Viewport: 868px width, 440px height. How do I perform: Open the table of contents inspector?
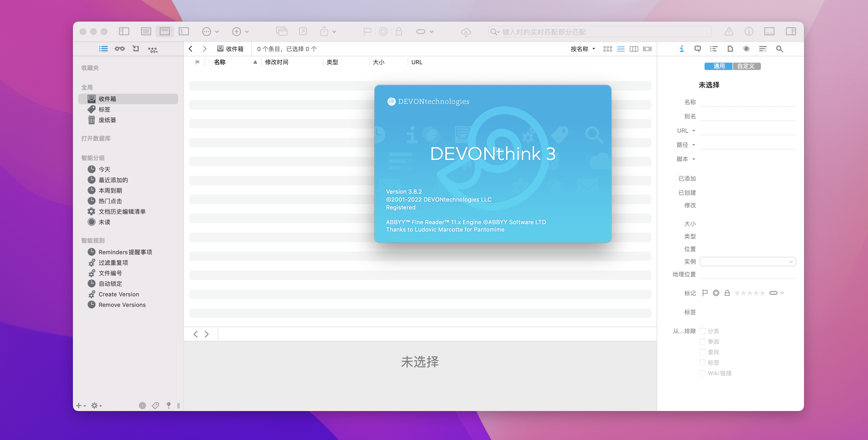coord(713,49)
